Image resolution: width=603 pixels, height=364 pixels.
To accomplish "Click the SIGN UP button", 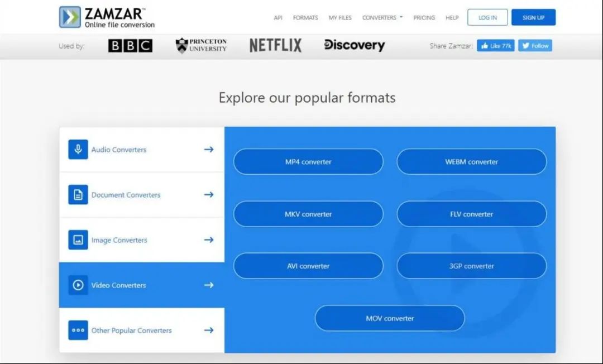I will [x=533, y=17].
